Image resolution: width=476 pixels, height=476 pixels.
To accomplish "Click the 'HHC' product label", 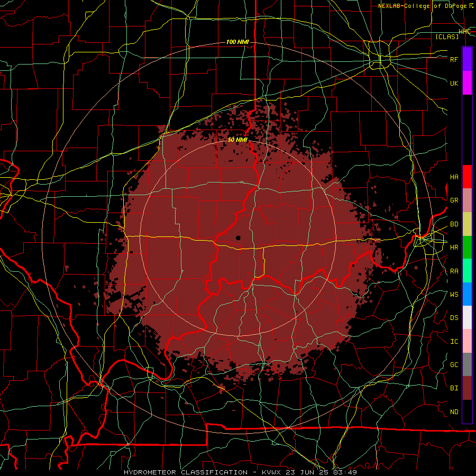I will click(x=464, y=32).
